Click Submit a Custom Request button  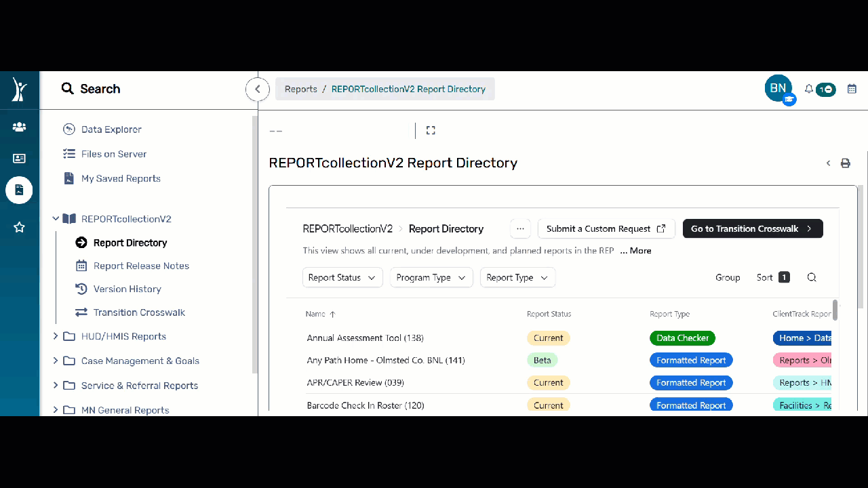pos(606,228)
